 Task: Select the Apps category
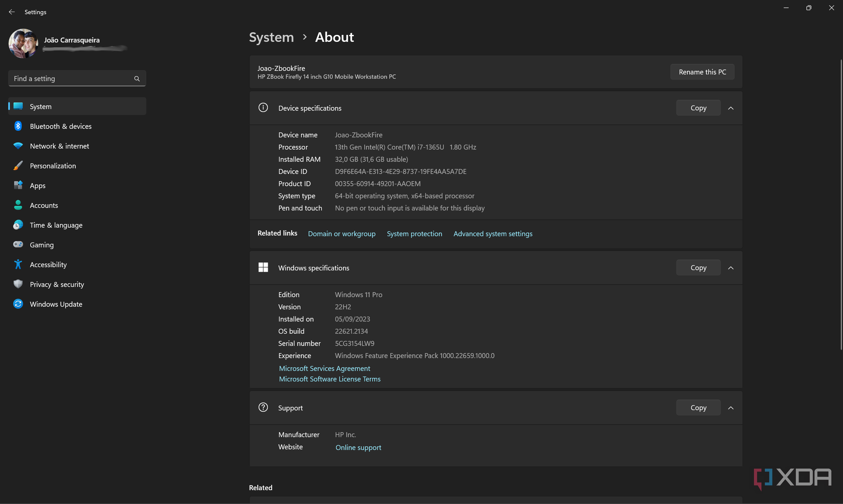(x=77, y=185)
